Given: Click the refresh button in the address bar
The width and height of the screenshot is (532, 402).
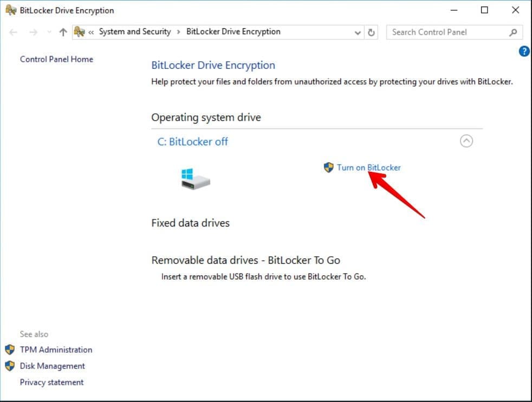Looking at the screenshot, I should [371, 32].
